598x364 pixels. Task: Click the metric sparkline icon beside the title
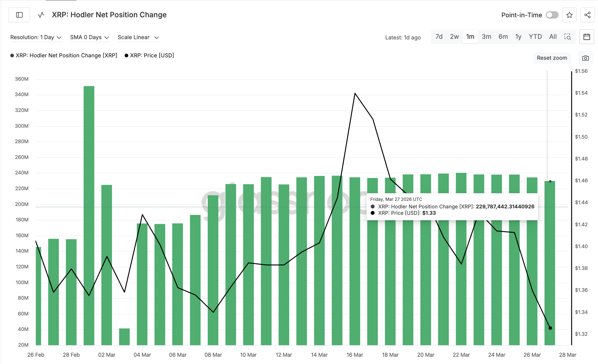(x=40, y=15)
